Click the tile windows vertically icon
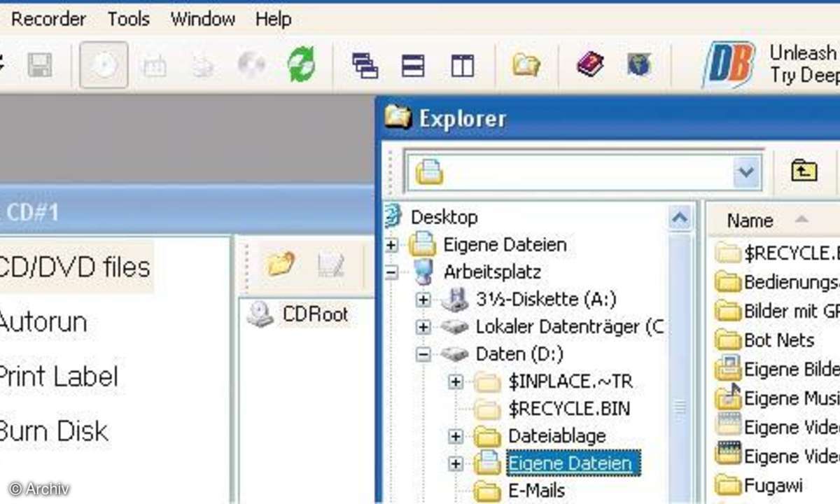This screenshot has width=840, height=504. [462, 66]
